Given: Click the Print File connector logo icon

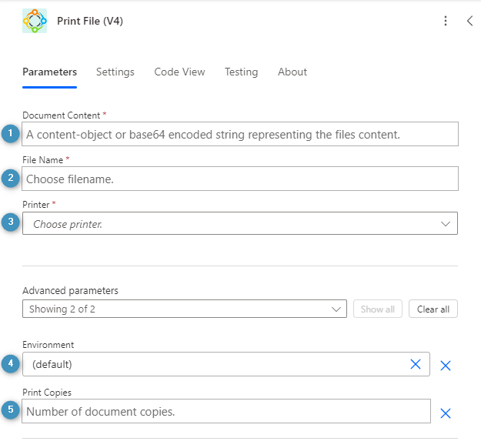Looking at the screenshot, I should [35, 21].
